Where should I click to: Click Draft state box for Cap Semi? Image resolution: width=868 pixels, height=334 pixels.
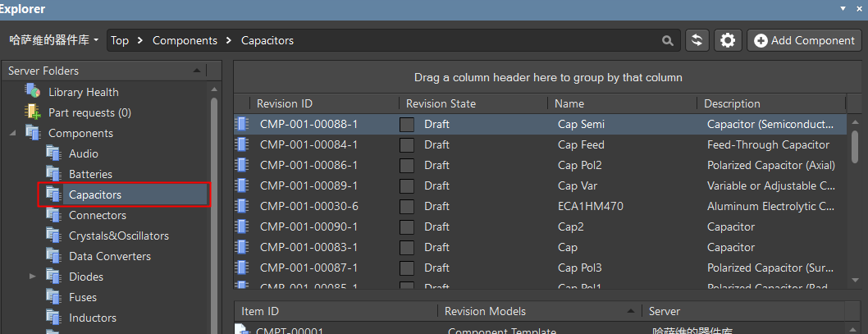coord(407,125)
